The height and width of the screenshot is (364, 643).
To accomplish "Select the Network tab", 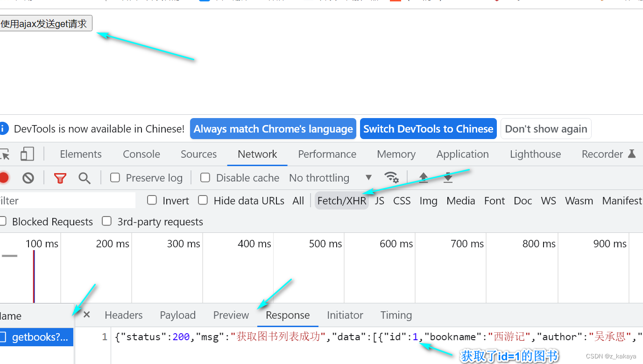I will 257,154.
